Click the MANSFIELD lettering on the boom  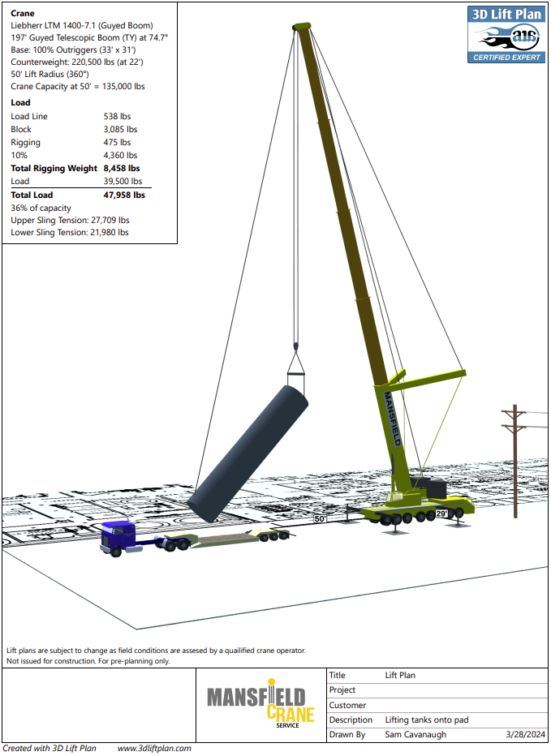point(392,419)
